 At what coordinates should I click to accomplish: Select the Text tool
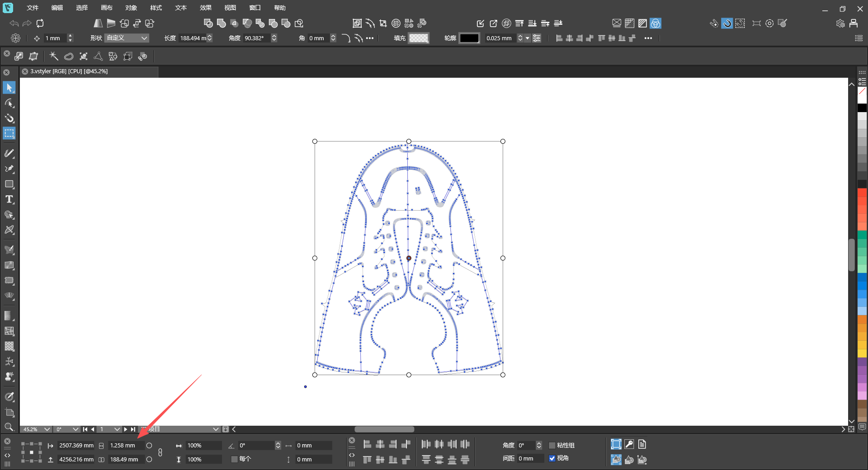9,199
